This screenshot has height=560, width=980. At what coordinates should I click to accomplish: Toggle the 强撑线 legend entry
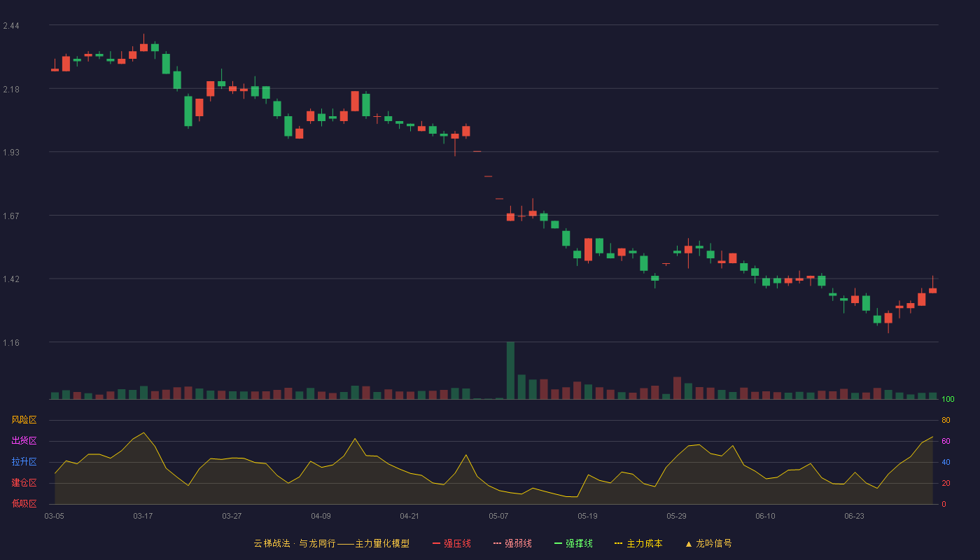(x=573, y=543)
